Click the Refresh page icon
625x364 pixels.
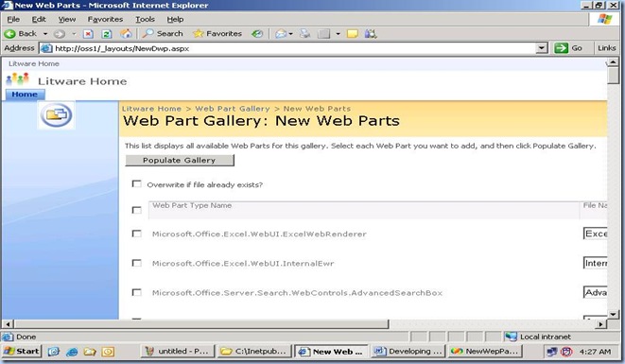107,34
